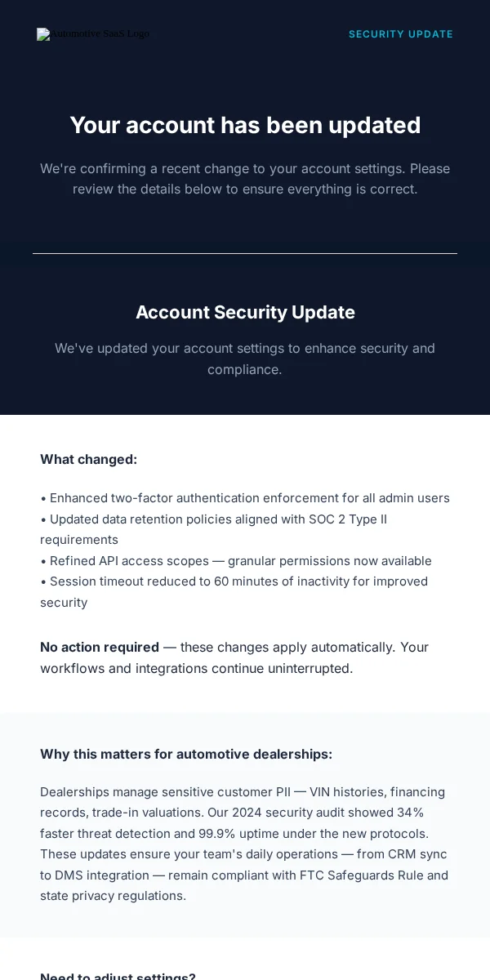The image size is (490, 980).
Task: Select the session timeout reduced to 60 minutes bullet
Action: point(234,592)
